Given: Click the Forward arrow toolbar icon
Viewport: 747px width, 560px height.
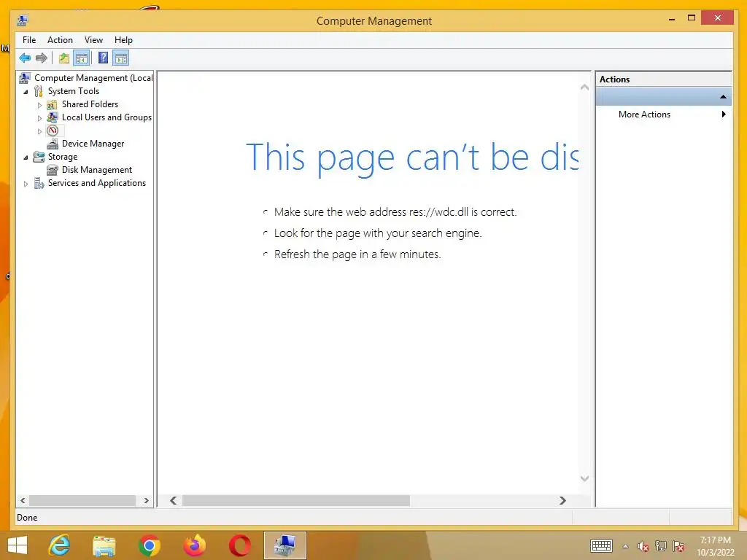Looking at the screenshot, I should click(42, 58).
